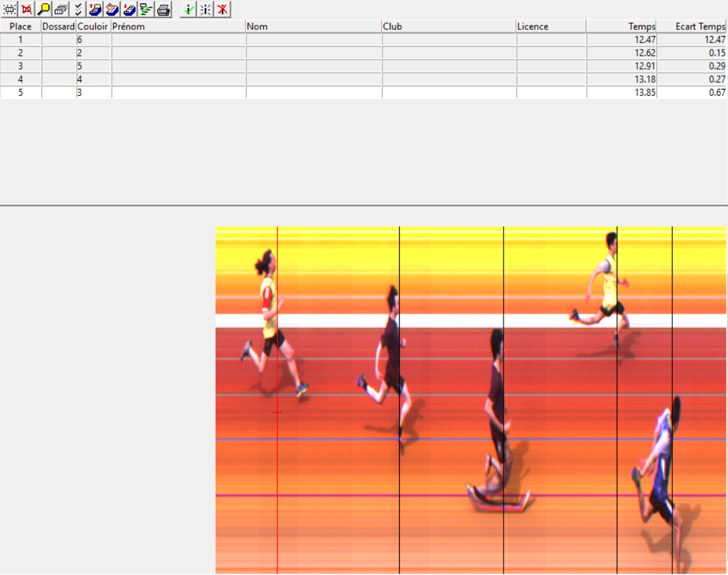Click the black time line on the second runner
Screen dimensions: 728x575
pos(399,400)
